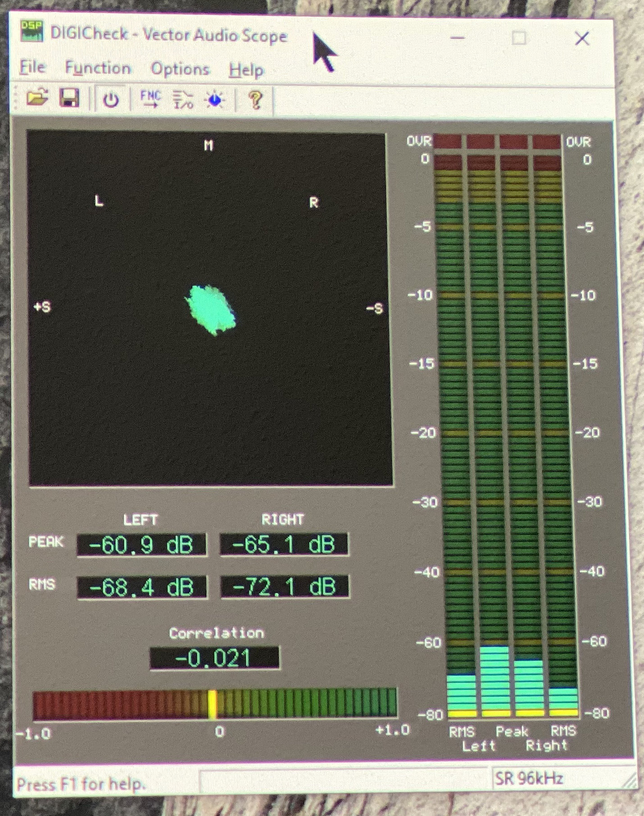Open the File menu

[32, 68]
